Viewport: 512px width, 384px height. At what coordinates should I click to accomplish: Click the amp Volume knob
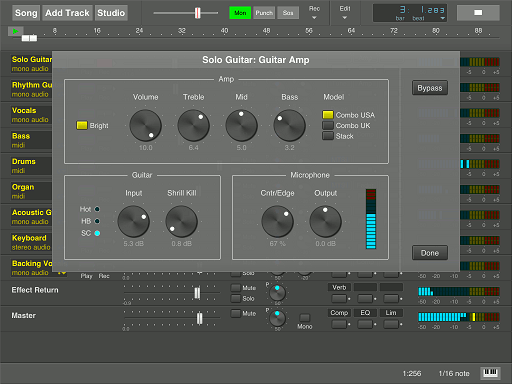coord(145,126)
